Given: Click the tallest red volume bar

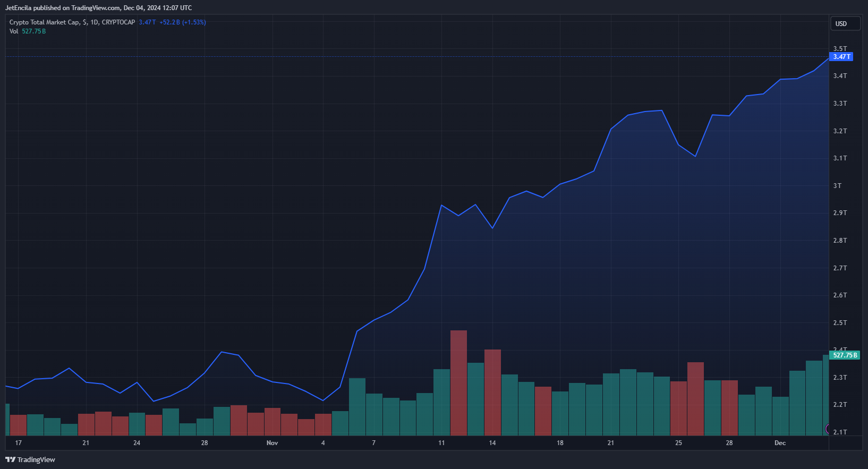Looking at the screenshot, I should [458, 383].
